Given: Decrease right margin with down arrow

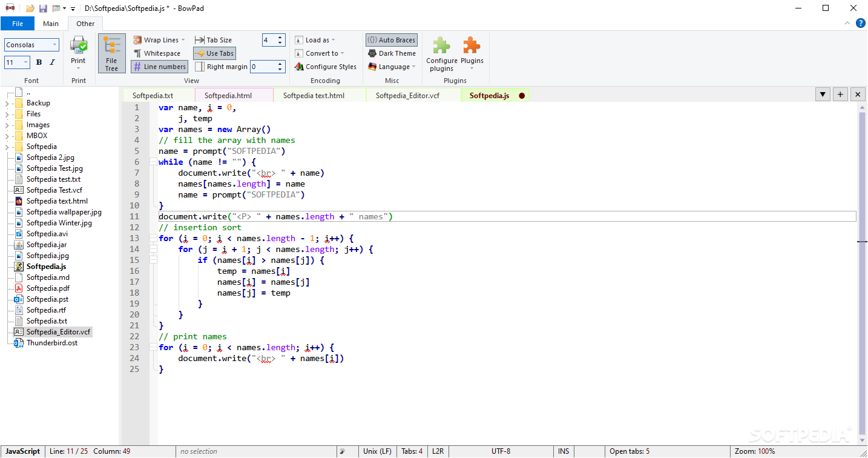Looking at the screenshot, I should (x=280, y=70).
